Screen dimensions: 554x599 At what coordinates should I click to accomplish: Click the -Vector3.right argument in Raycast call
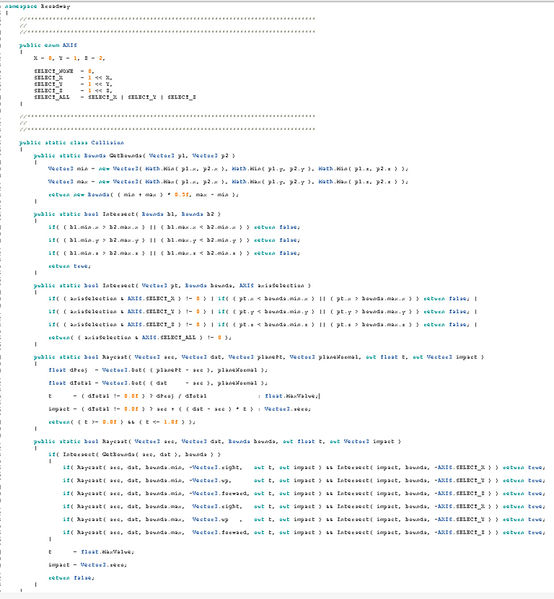(215, 467)
